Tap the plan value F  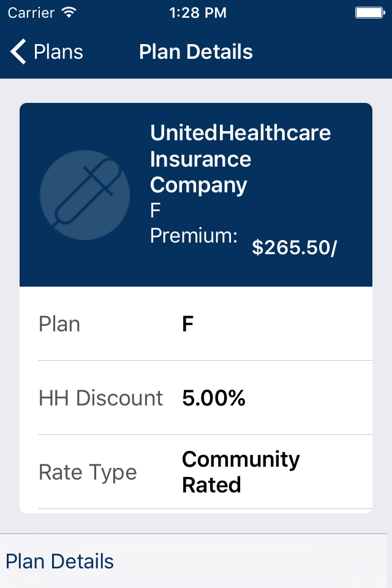pos(188,324)
